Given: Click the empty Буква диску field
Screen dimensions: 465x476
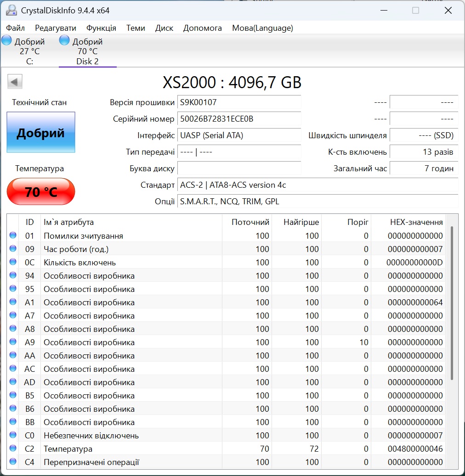Looking at the screenshot, I should click(x=239, y=168).
